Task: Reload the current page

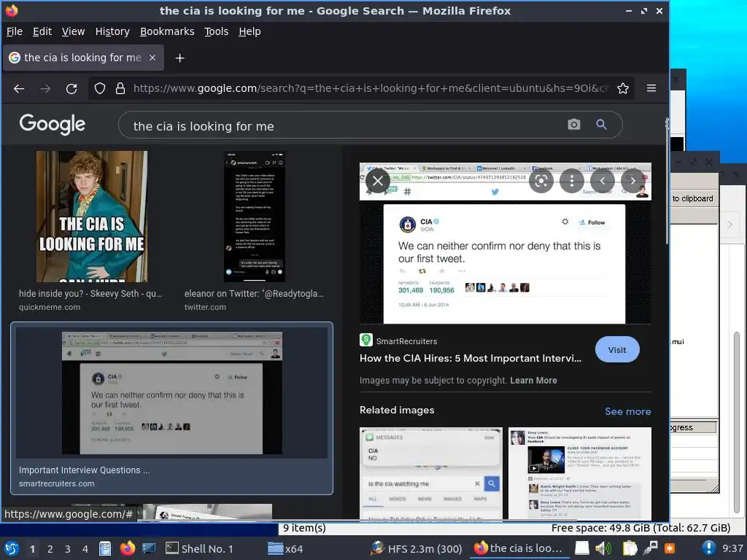Action: pos(71,88)
